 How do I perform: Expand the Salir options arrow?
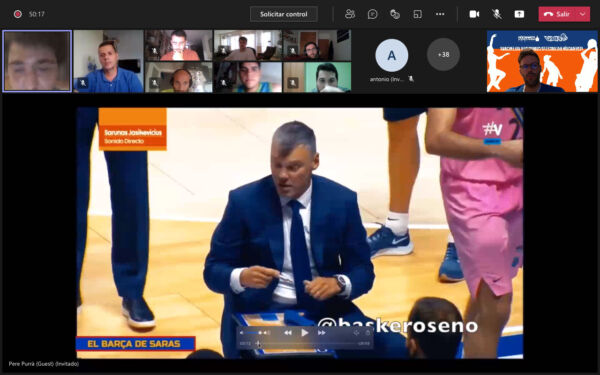pyautogui.click(x=583, y=14)
